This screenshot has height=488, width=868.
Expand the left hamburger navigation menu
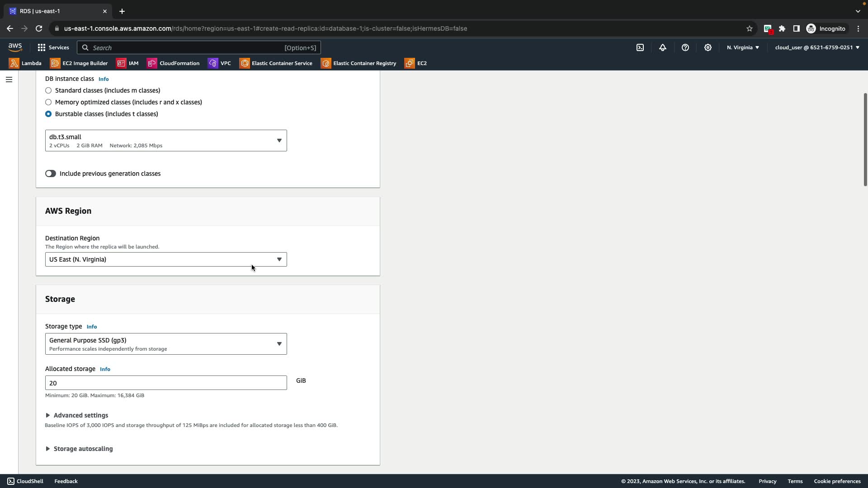coord(9,80)
